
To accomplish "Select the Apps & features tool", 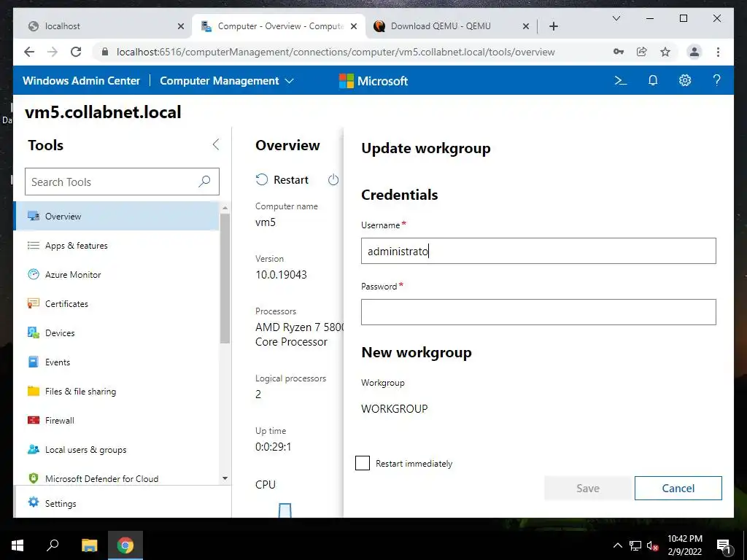I will [117, 245].
